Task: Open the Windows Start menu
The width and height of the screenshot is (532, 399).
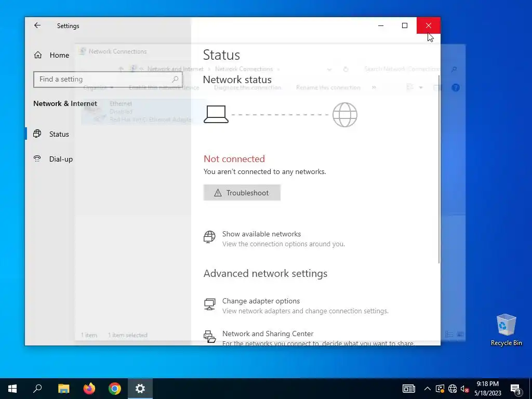Action: (12, 389)
